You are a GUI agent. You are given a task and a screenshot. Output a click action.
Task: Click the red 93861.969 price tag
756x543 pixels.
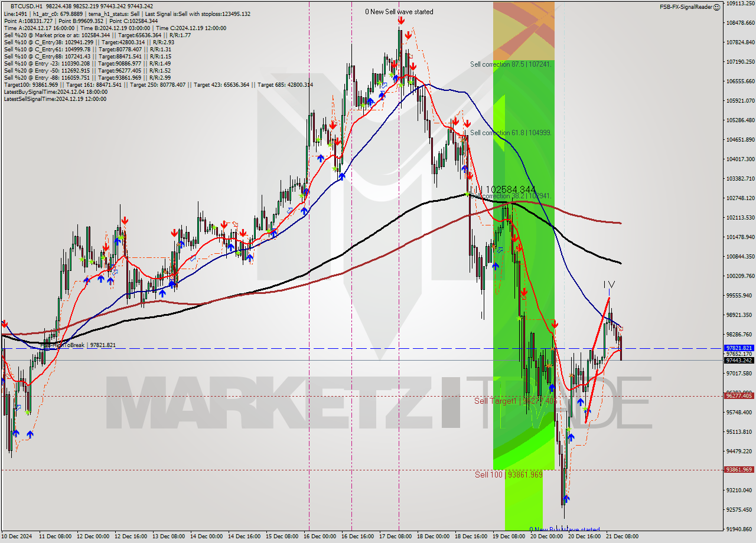pos(739,470)
